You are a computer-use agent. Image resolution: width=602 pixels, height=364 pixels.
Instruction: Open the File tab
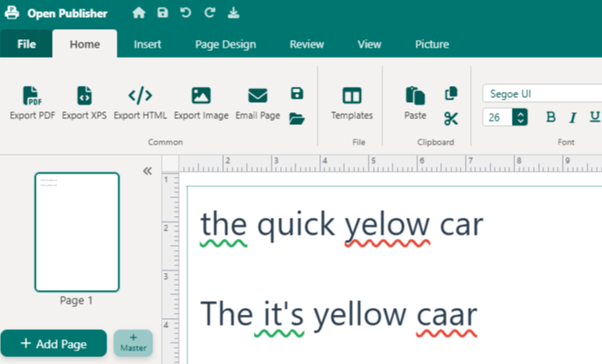[x=26, y=43]
